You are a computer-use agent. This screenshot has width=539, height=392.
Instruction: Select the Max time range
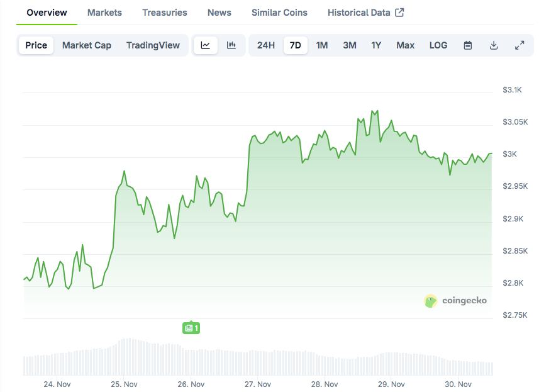pos(405,45)
